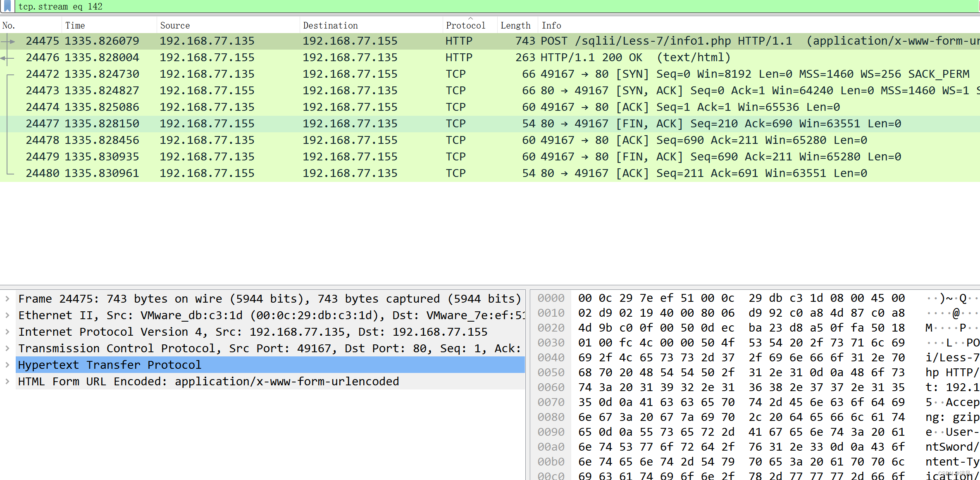Viewport: 980px width, 480px height.
Task: Expand HTML Form URL Encoded section
Action: (7, 381)
